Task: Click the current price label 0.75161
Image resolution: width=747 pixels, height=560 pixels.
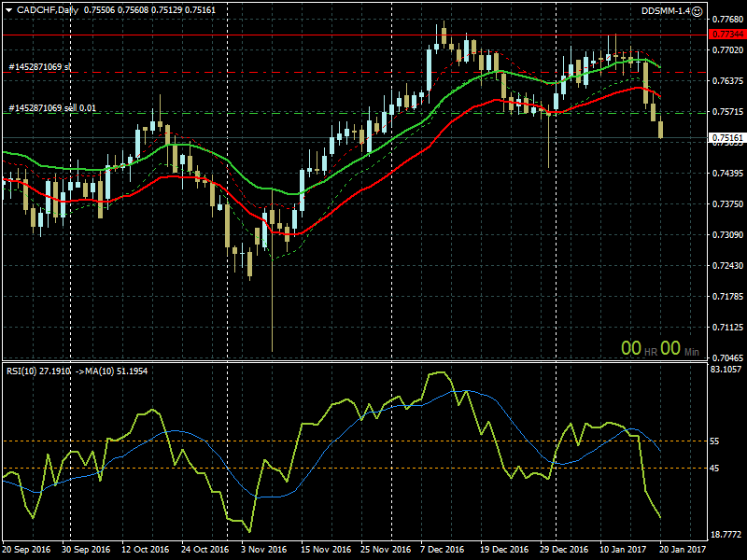Action: point(726,137)
